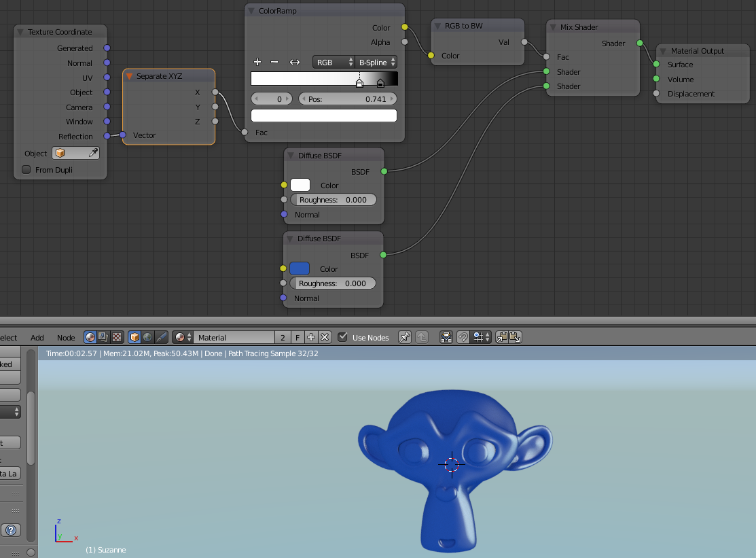
Task: Choose line style shader brush icon
Action: [x=162, y=337]
